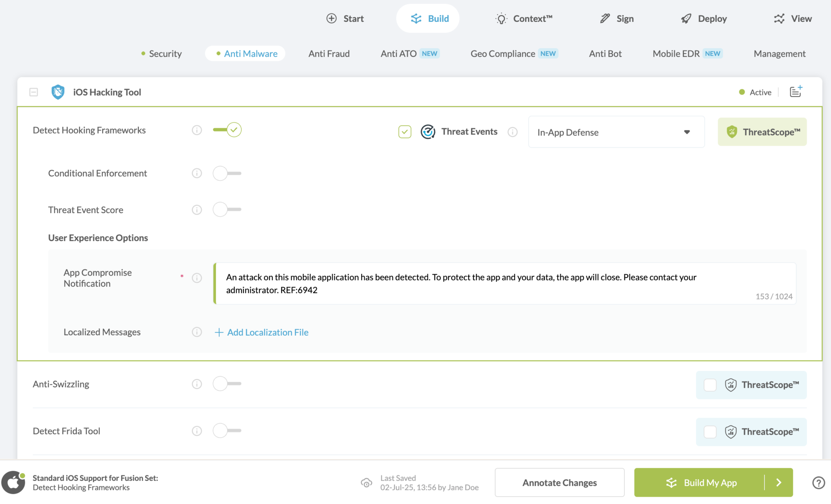Uncheck the Threat Events checkbox
The image size is (831, 504).
click(405, 132)
